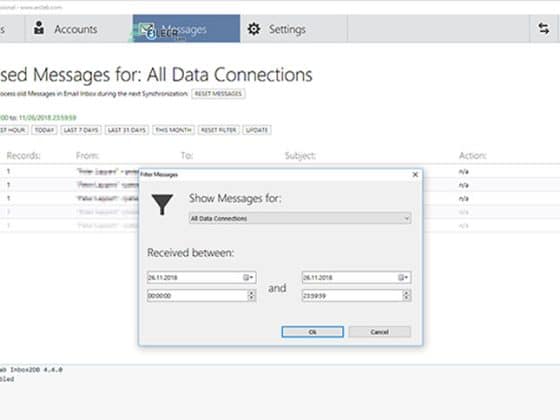
Task: Click the Accounts person icon
Action: click(39, 28)
